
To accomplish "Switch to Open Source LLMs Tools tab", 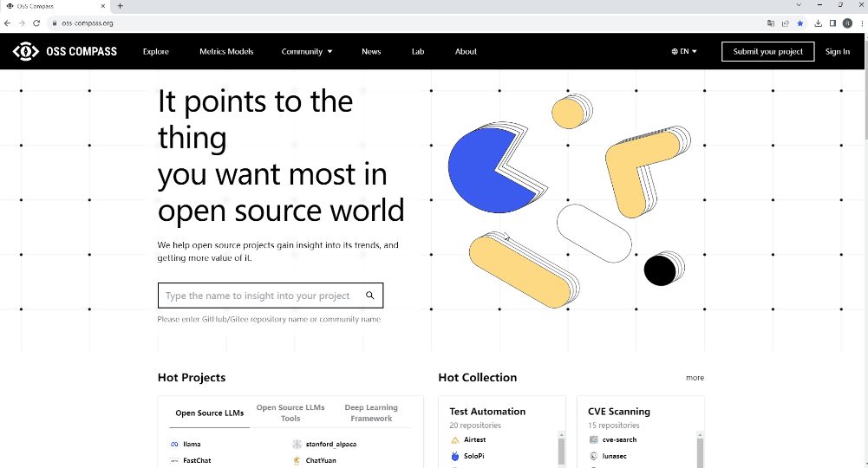I will [x=290, y=413].
